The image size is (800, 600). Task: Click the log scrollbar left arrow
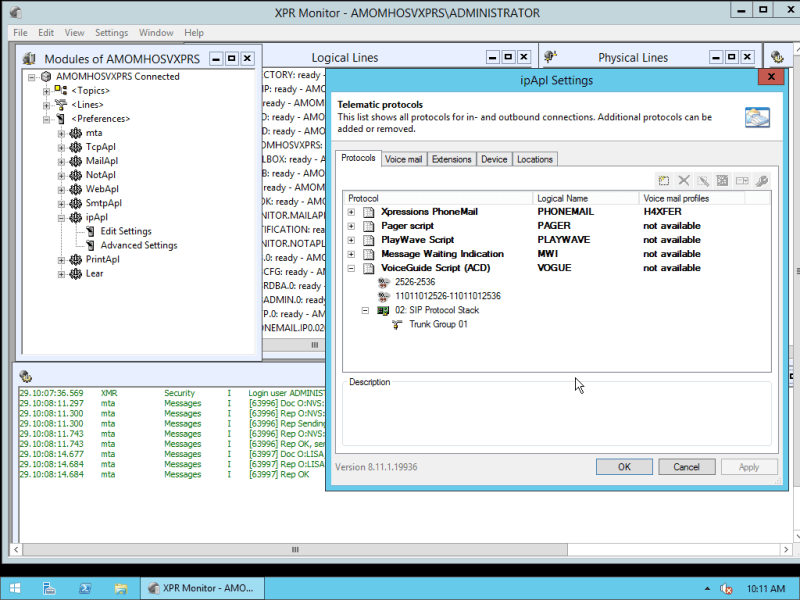coord(16,549)
